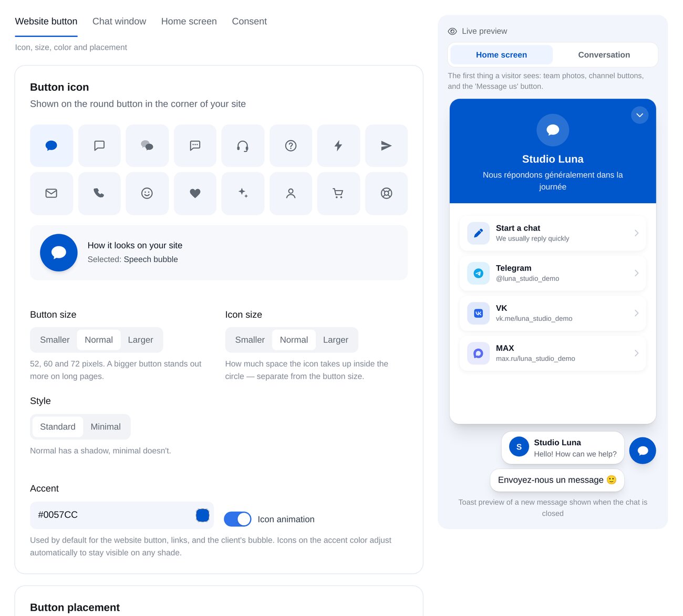Open the VK row chevron

tap(636, 313)
